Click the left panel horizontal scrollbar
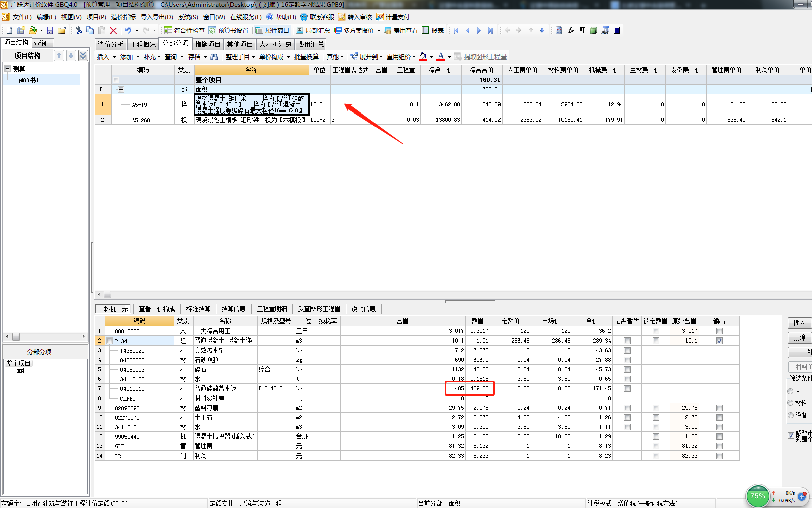The height and width of the screenshot is (508, 812). coord(45,336)
